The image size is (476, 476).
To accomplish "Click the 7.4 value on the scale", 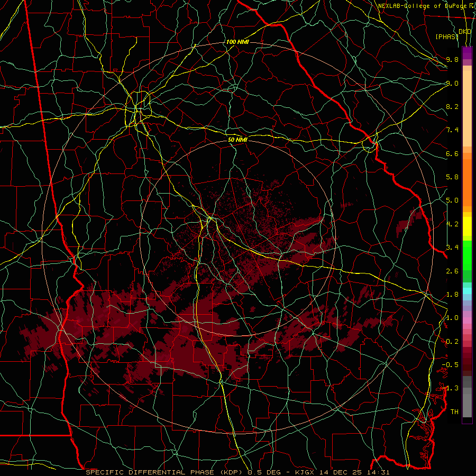I will pos(452,130).
